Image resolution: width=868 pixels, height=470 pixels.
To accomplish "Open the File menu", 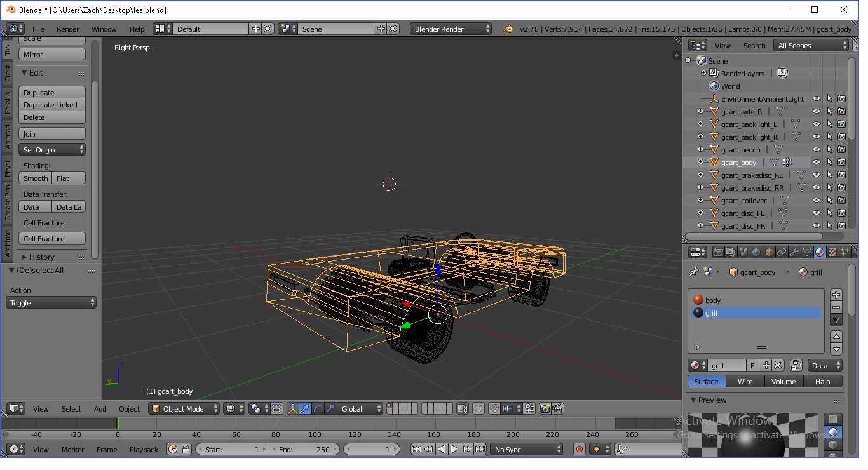I will click(x=38, y=29).
